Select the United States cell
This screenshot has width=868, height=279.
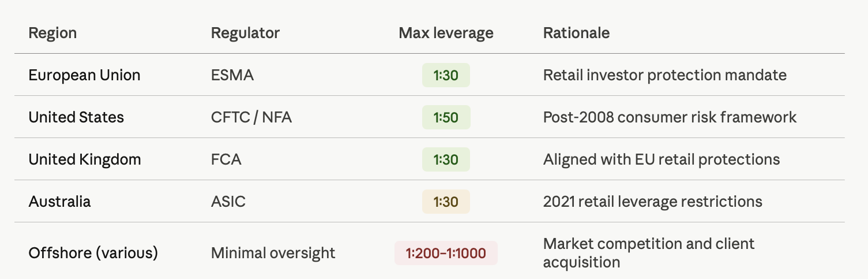(x=76, y=117)
